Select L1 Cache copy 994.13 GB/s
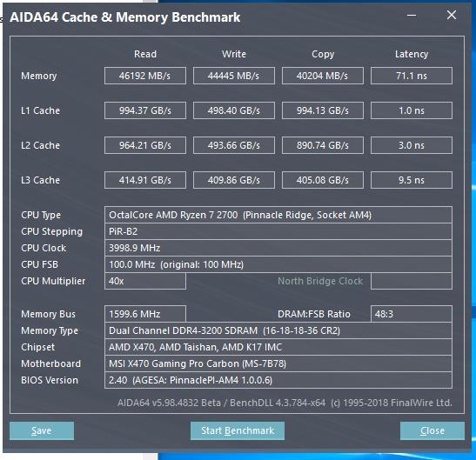The height and width of the screenshot is (460, 476). [x=322, y=110]
